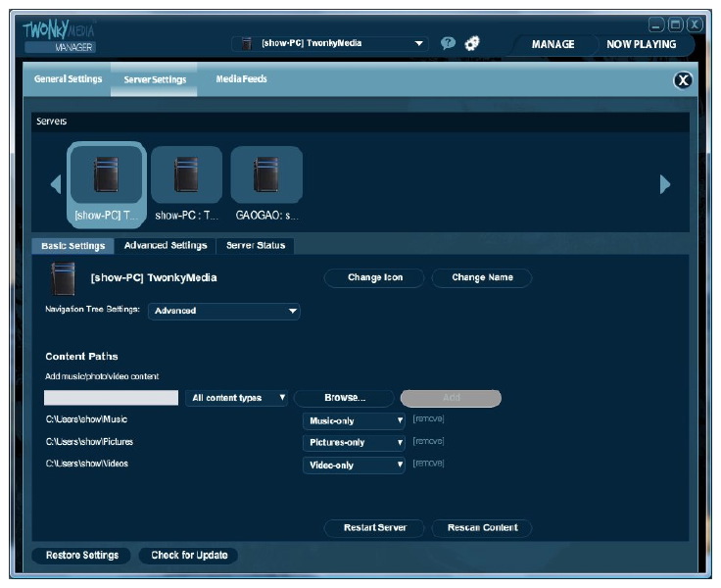Remove the Videos content path
The image size is (721, 588).
(x=429, y=464)
